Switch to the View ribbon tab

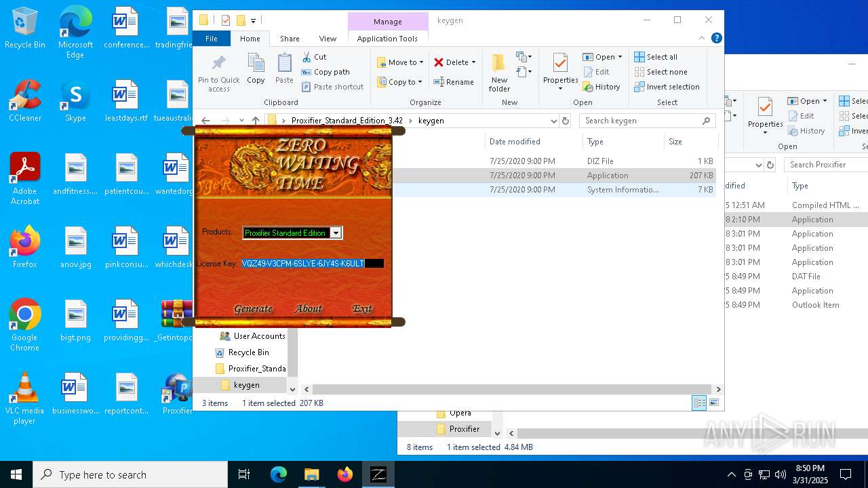click(x=328, y=39)
